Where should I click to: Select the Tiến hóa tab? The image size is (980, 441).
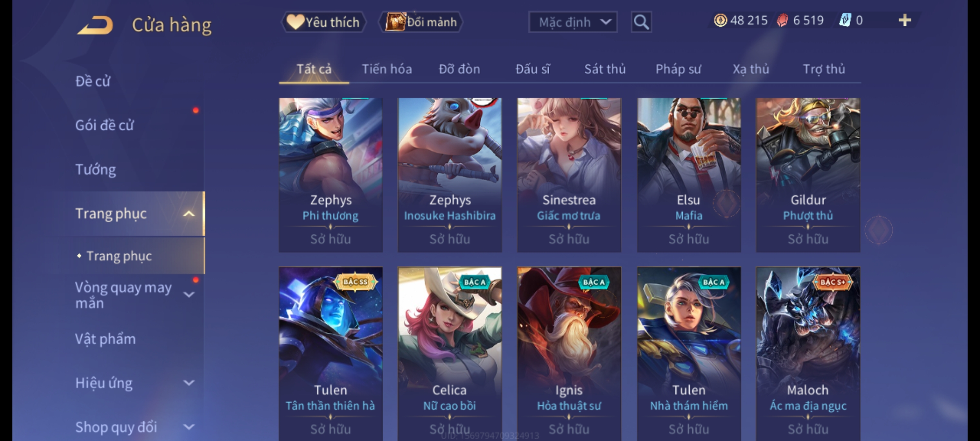387,69
